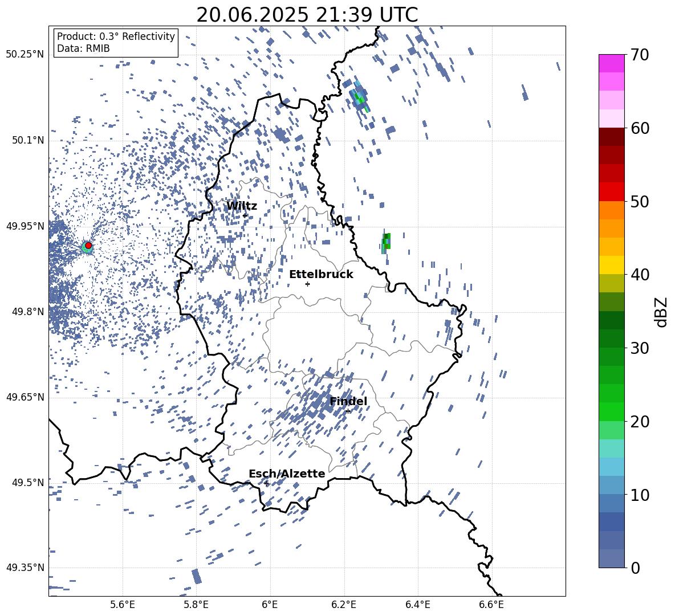Click the 5.6°E longitude label
675x616 pixels.
point(123,605)
